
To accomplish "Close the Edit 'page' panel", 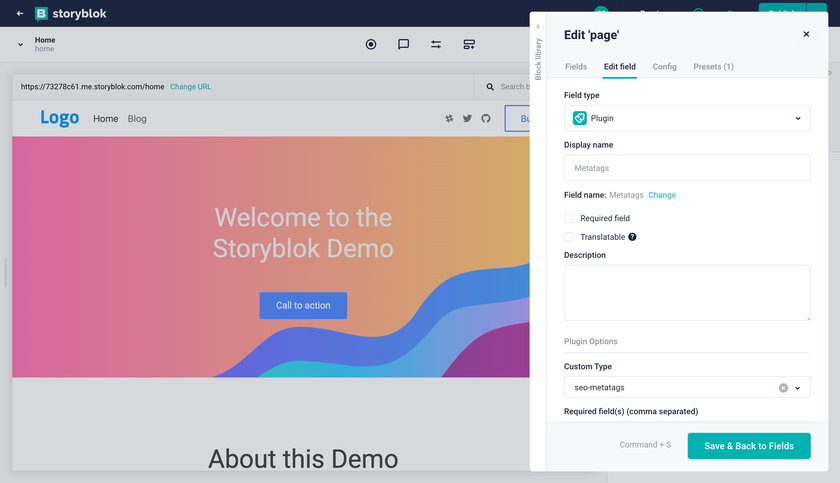I will click(806, 34).
